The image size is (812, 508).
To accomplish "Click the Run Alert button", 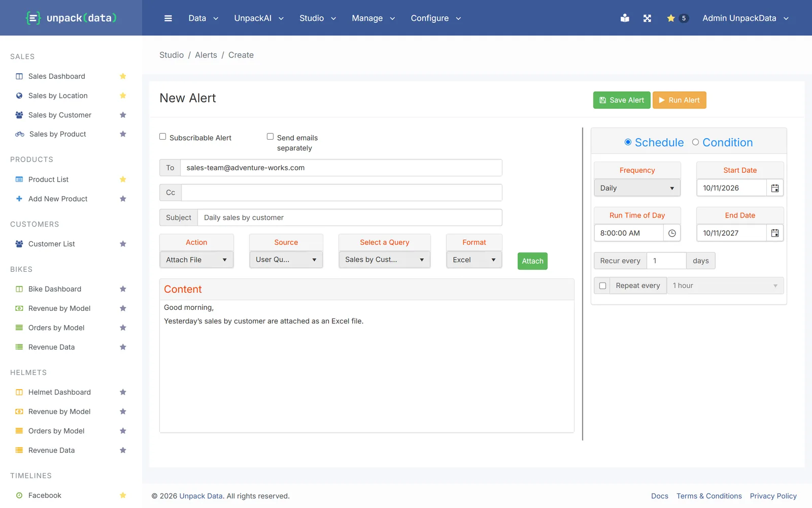I will pyautogui.click(x=679, y=100).
